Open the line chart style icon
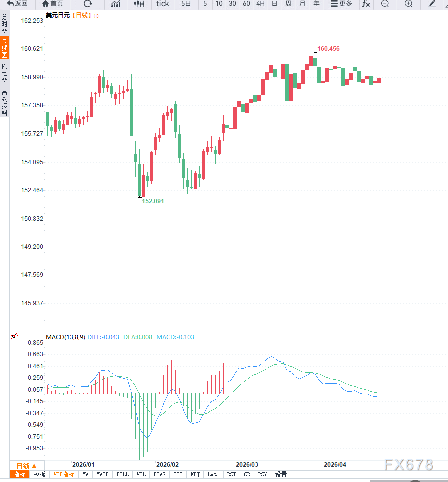 116,4
